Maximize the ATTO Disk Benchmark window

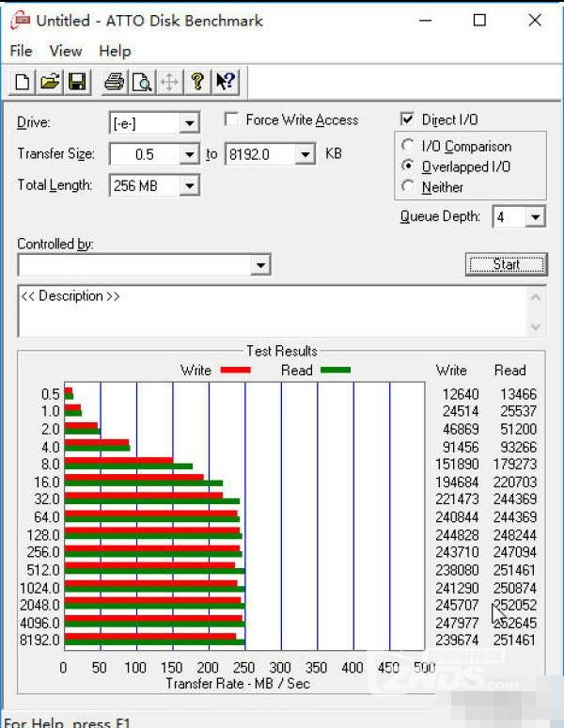[479, 21]
